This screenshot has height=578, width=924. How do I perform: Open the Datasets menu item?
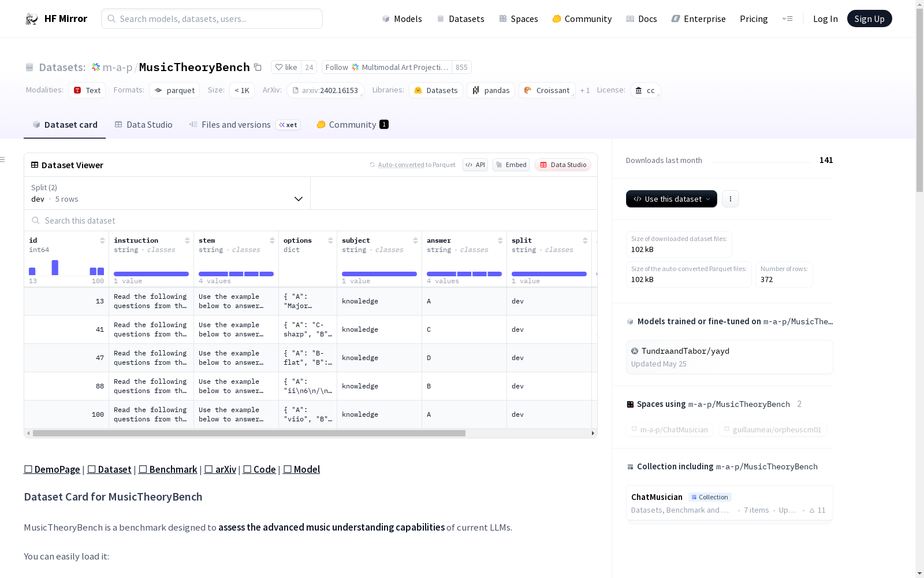click(x=460, y=19)
